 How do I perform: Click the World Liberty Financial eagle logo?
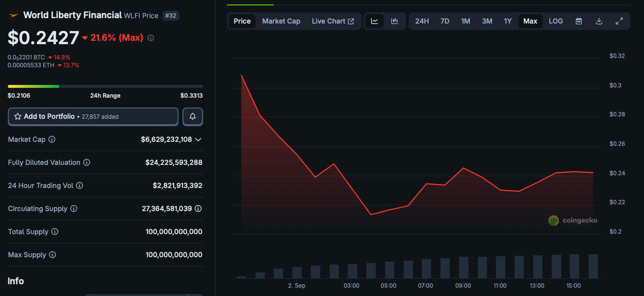13,15
